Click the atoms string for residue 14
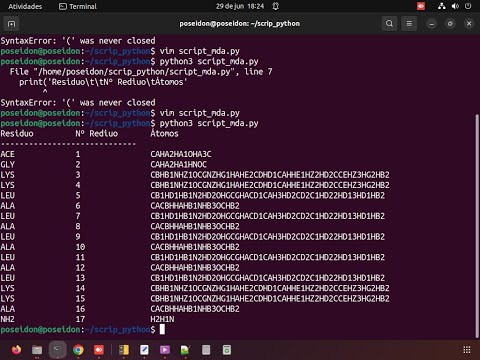The image size is (480, 360). coord(270,289)
